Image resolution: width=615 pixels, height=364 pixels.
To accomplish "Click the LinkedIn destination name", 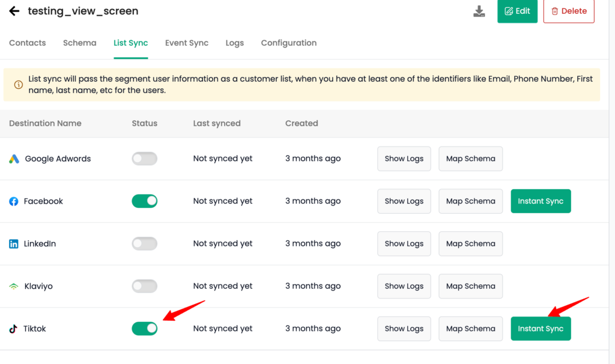I will point(40,244).
